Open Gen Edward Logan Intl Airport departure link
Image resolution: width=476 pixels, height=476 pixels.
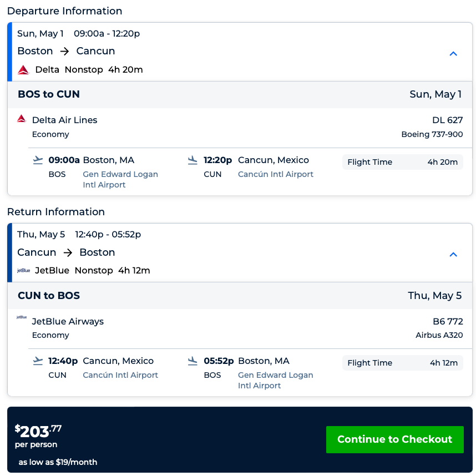click(120, 179)
